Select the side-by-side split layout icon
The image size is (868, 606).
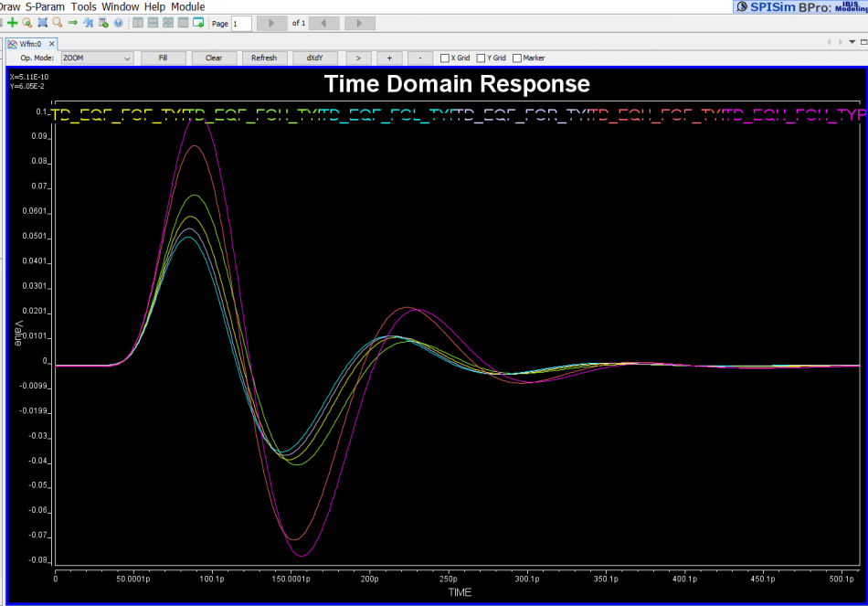[138, 23]
